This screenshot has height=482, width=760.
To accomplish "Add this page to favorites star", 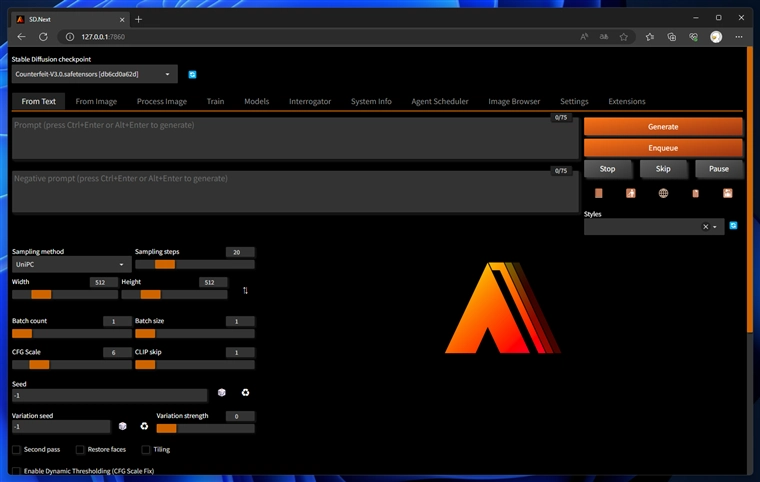I will 623,37.
